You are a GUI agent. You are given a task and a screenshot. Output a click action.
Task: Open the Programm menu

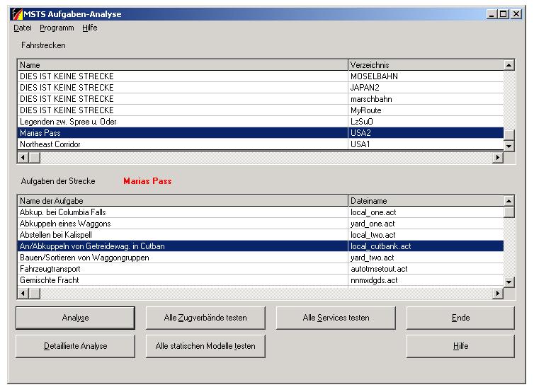coord(57,28)
